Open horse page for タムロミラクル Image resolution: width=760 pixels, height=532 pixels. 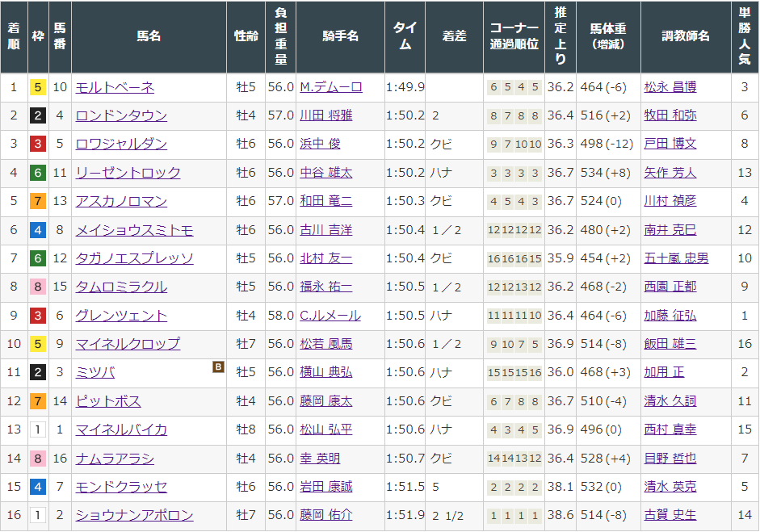121,287
